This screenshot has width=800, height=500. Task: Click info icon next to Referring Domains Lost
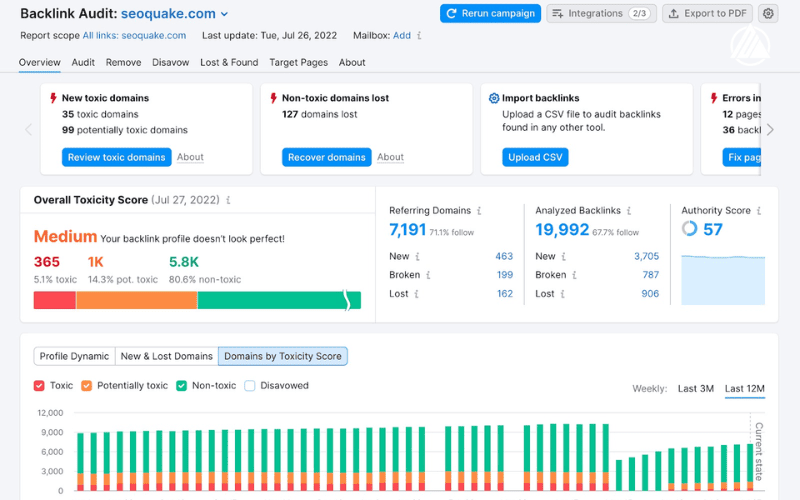tap(416, 294)
